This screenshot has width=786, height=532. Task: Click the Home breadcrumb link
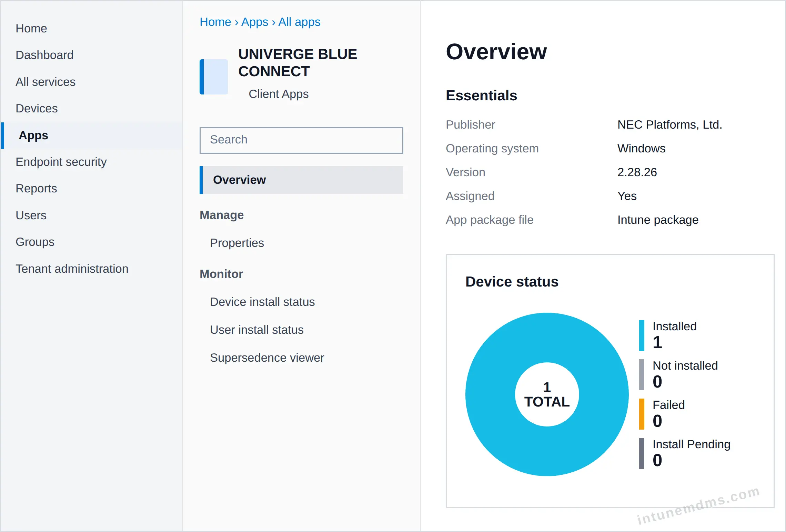click(215, 22)
